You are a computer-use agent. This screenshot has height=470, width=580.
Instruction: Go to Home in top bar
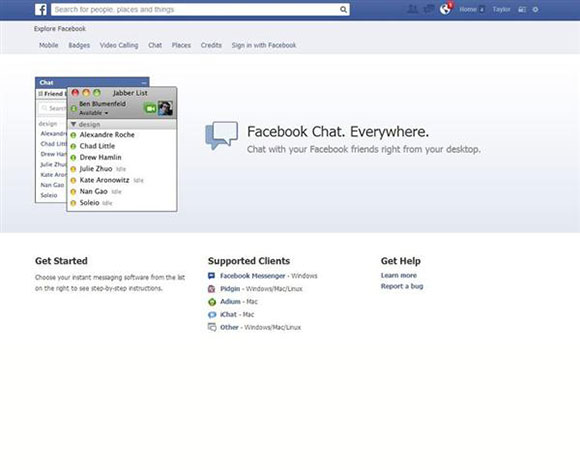468,10
